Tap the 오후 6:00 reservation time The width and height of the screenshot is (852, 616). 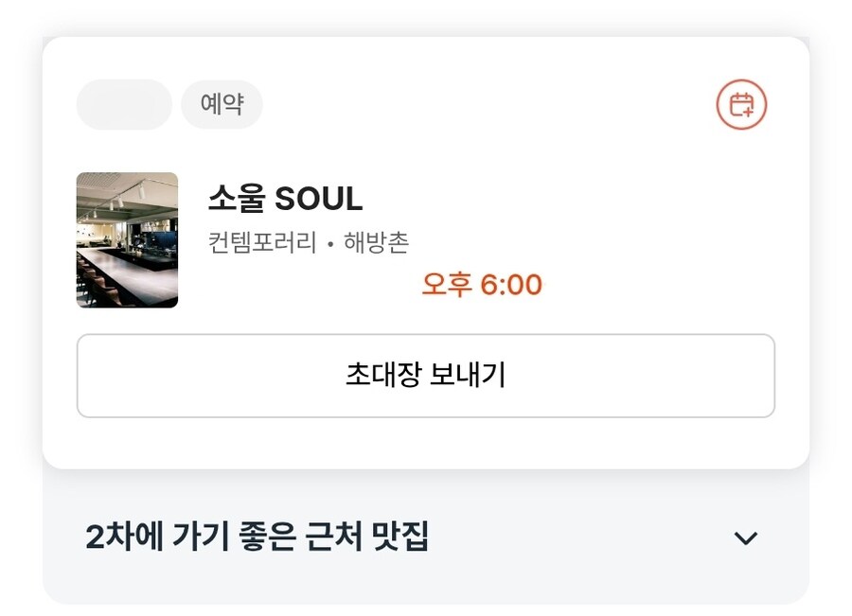[481, 284]
